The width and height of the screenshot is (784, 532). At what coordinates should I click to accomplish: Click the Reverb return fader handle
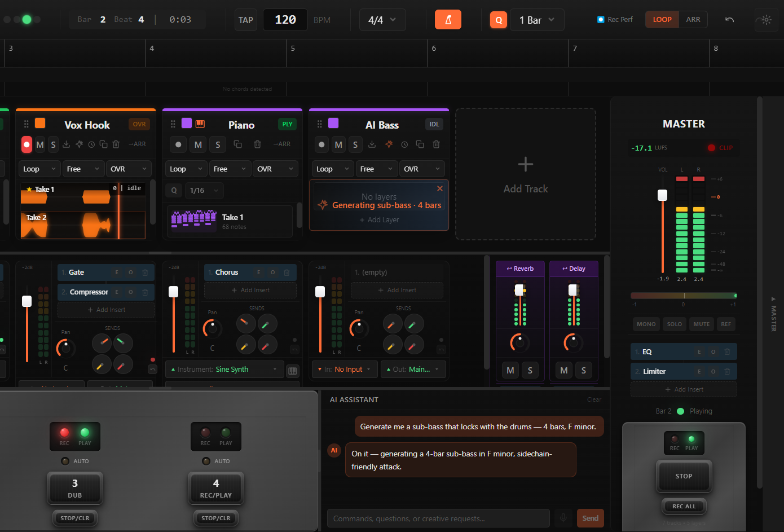pyautogui.click(x=519, y=289)
